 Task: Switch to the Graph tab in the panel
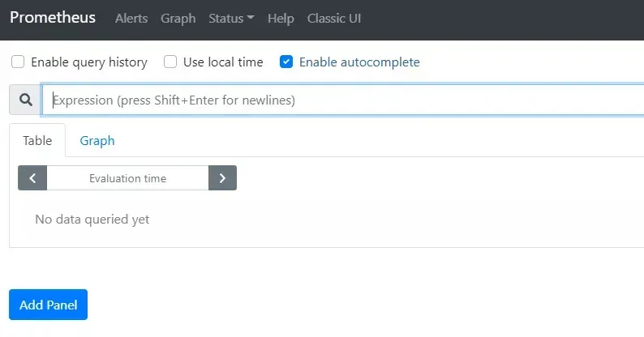click(x=97, y=140)
